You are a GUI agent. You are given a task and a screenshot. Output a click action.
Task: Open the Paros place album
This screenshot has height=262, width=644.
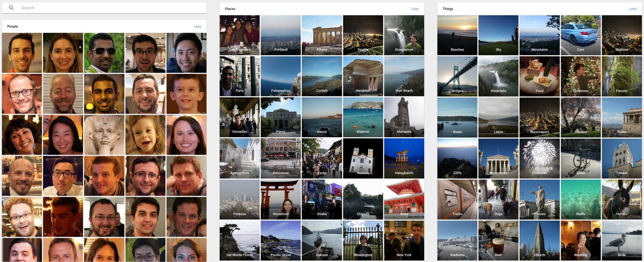point(281,117)
